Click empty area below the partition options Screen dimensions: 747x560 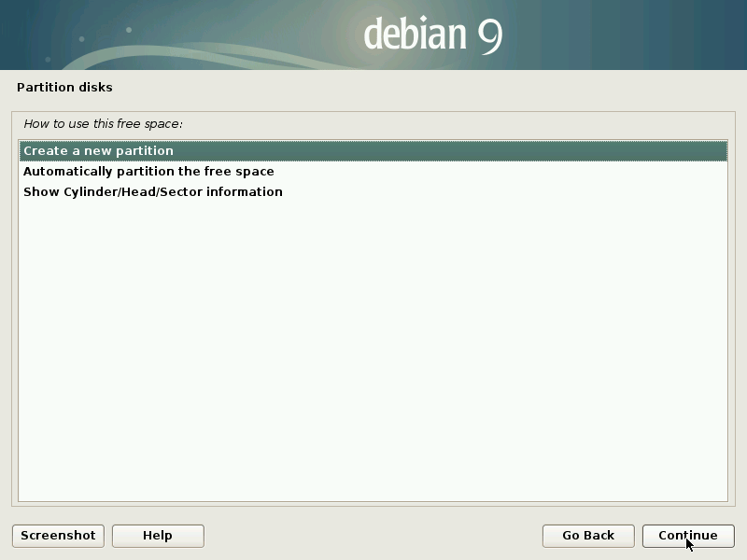pos(373,355)
